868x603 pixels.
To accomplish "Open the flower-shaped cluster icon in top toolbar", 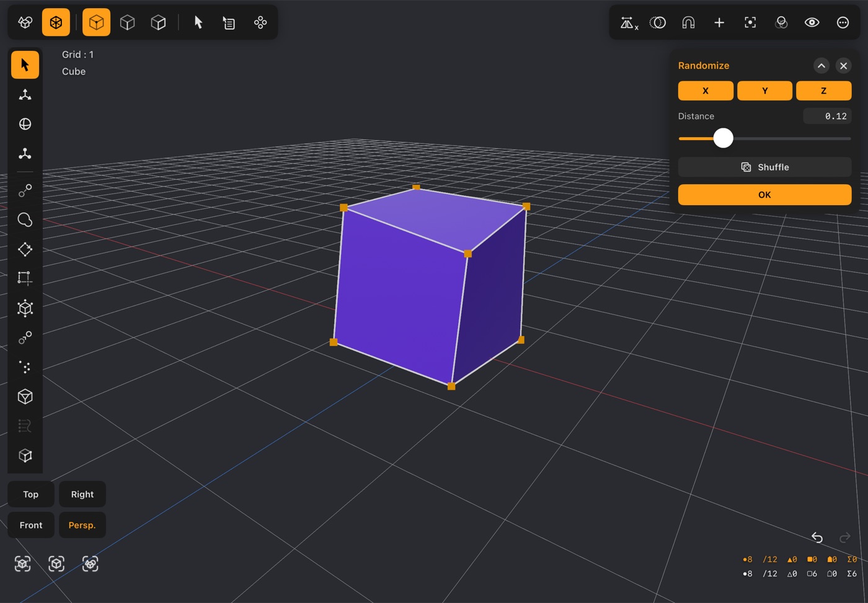I will click(x=260, y=22).
